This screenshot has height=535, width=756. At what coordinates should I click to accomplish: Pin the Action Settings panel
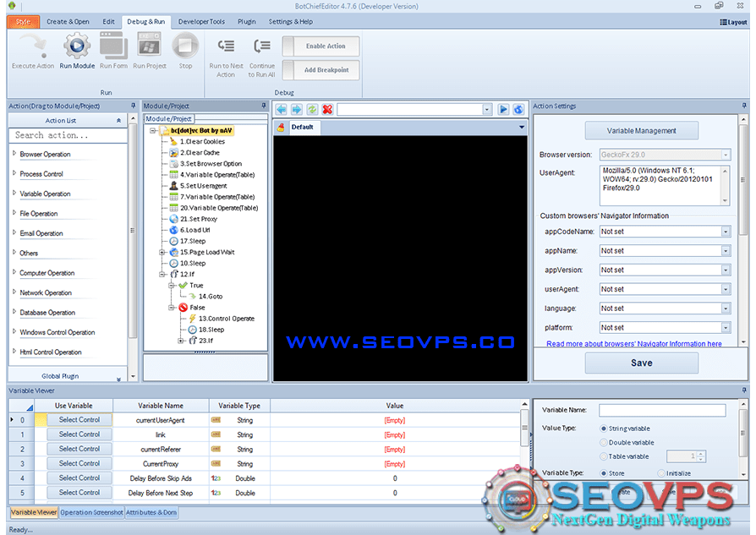[x=744, y=106]
